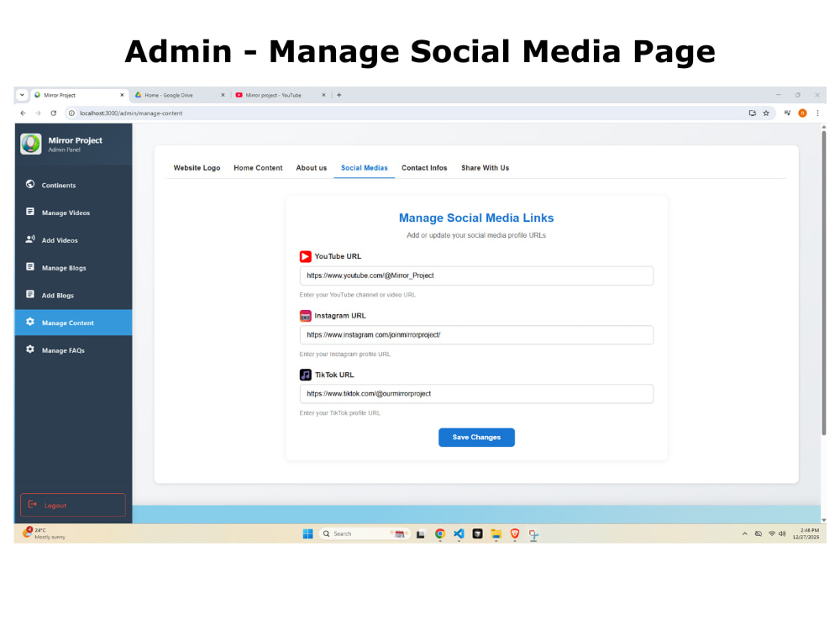This screenshot has width=840, height=630.
Task: Open Task View from the taskbar
Action: [421, 534]
